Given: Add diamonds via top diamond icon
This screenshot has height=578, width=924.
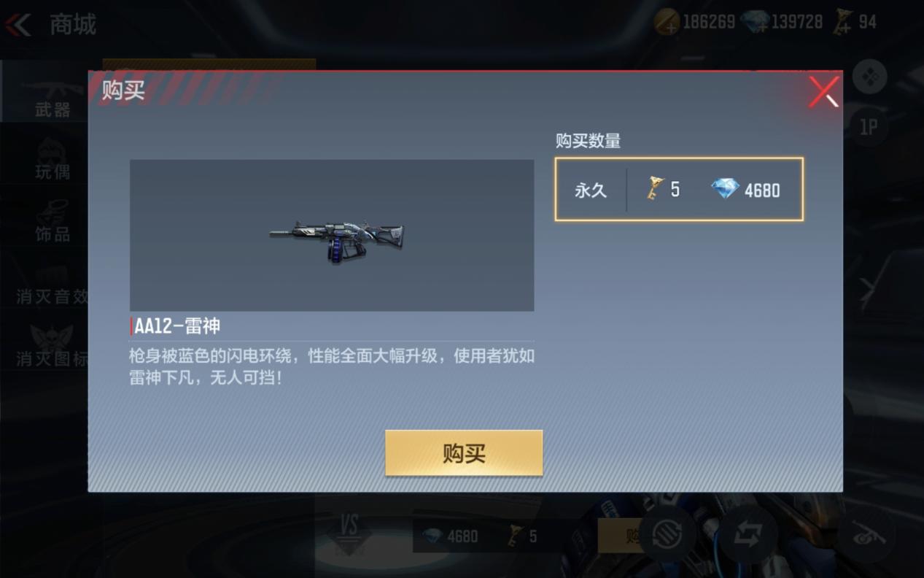Looking at the screenshot, I should pyautogui.click(x=755, y=23).
